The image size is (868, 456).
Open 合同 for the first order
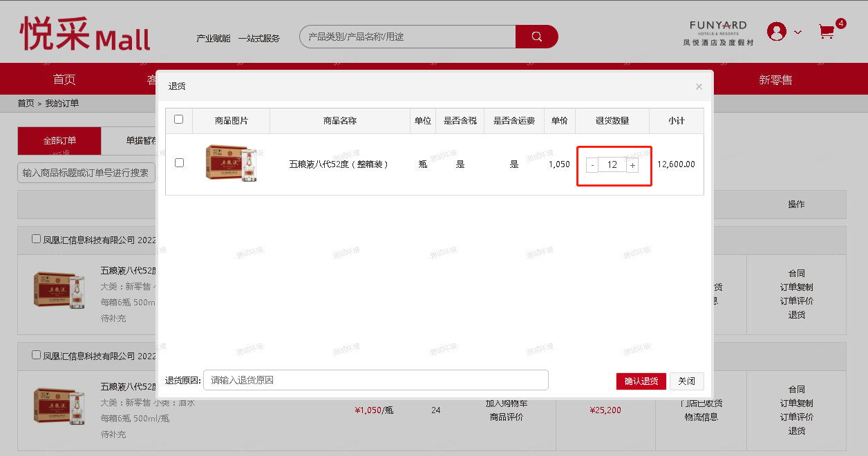tap(797, 274)
